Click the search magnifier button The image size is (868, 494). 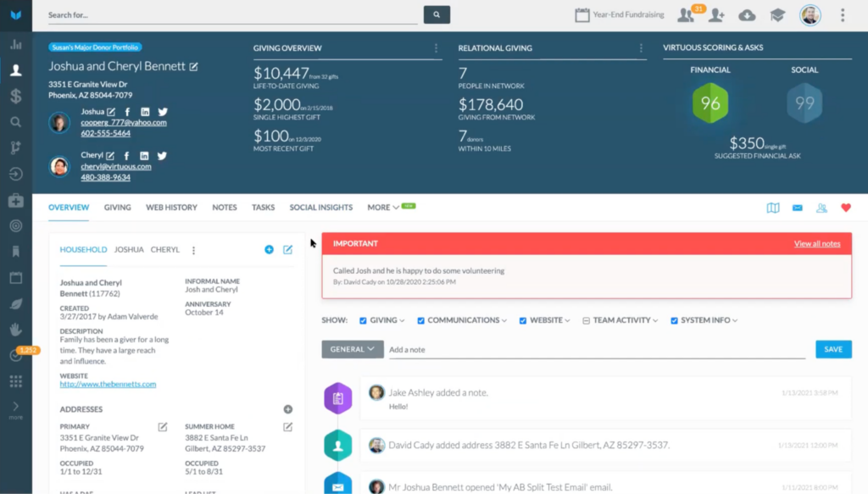point(437,15)
